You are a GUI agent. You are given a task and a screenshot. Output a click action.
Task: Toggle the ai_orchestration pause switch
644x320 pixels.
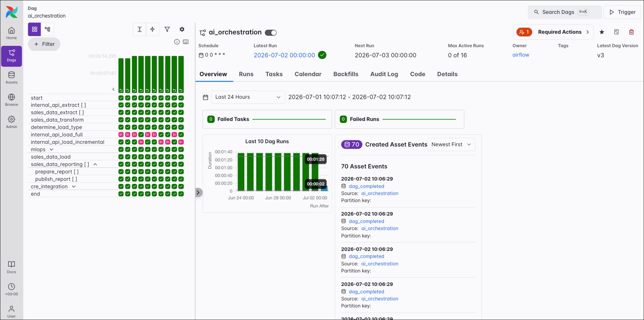[271, 33]
